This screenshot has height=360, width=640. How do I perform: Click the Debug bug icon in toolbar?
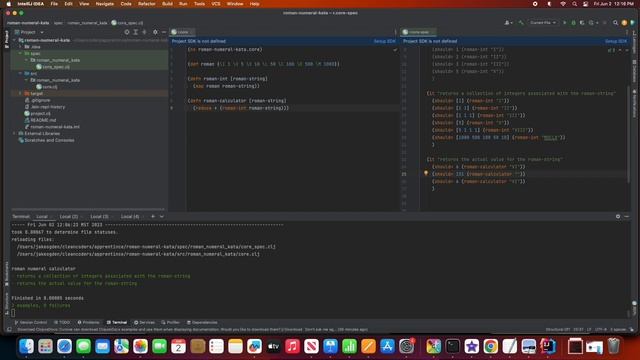pyautogui.click(x=573, y=23)
